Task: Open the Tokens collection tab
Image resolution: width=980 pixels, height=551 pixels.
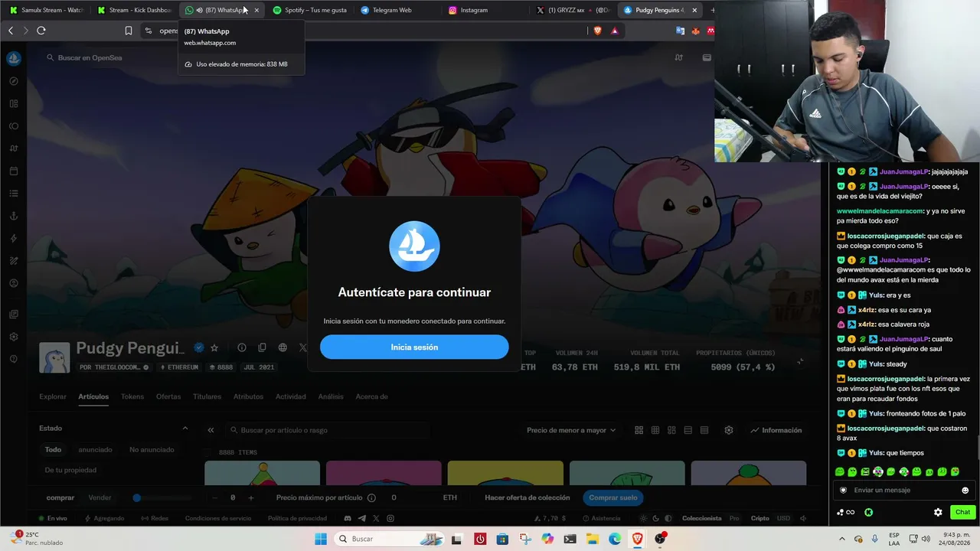Action: (x=132, y=396)
